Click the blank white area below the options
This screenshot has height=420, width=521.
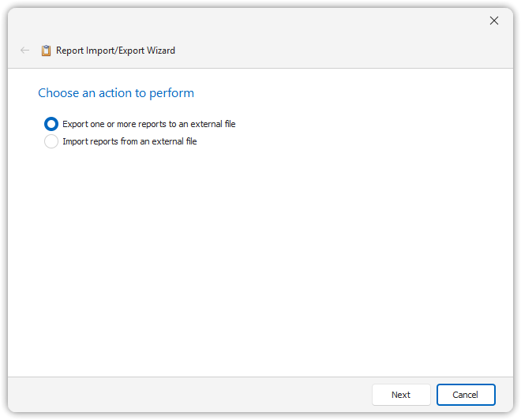tap(260, 261)
